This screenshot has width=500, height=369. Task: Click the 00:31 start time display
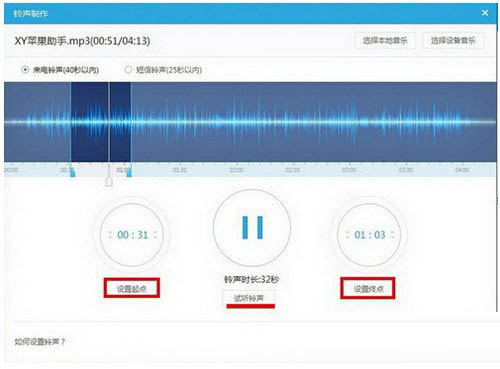(x=132, y=235)
